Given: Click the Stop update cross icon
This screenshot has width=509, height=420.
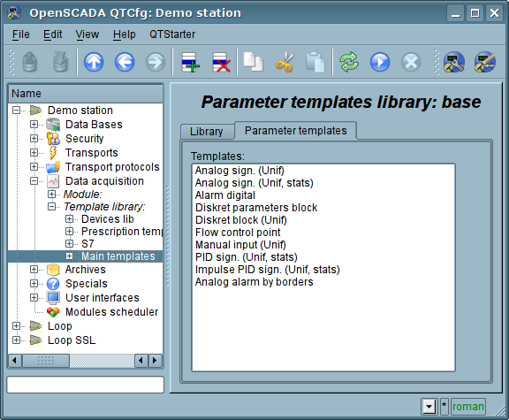Looking at the screenshot, I should click(x=411, y=62).
